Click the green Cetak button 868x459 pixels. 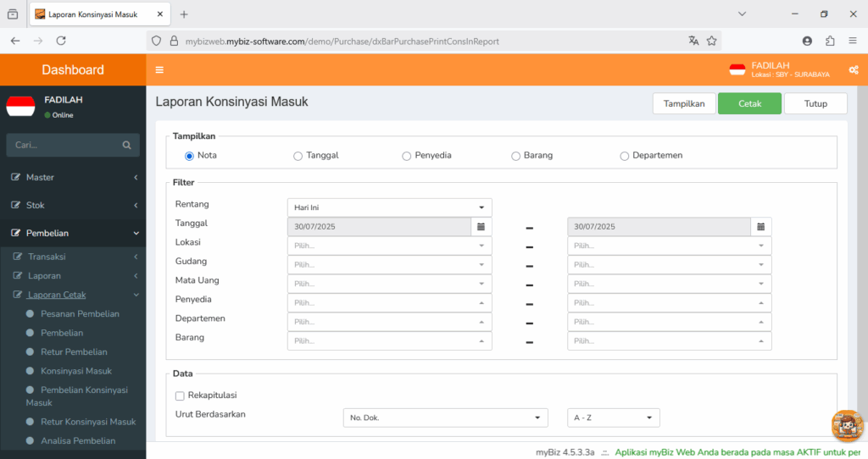pyautogui.click(x=749, y=103)
